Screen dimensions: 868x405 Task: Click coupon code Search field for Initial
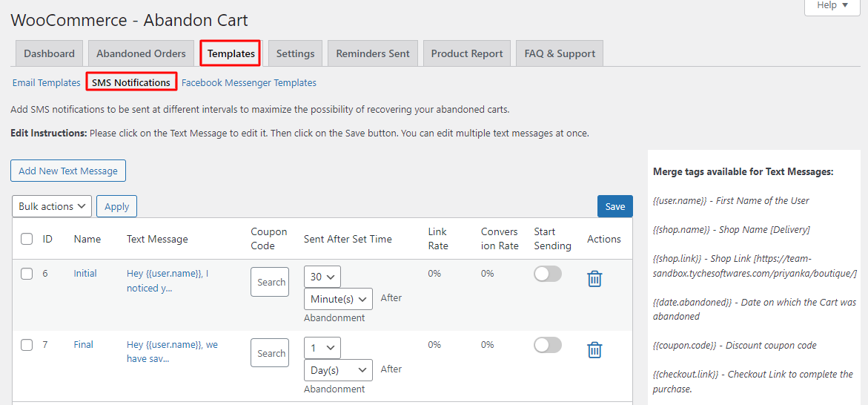coord(270,282)
